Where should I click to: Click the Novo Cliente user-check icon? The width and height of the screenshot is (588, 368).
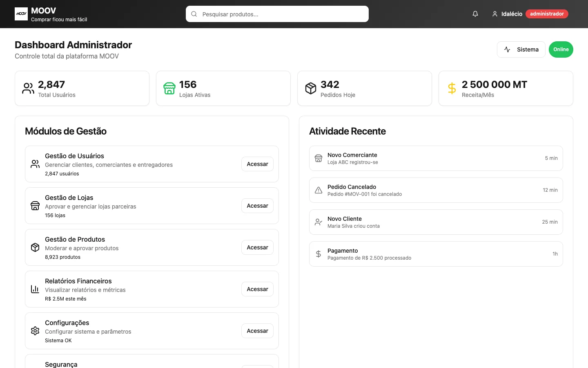click(318, 222)
